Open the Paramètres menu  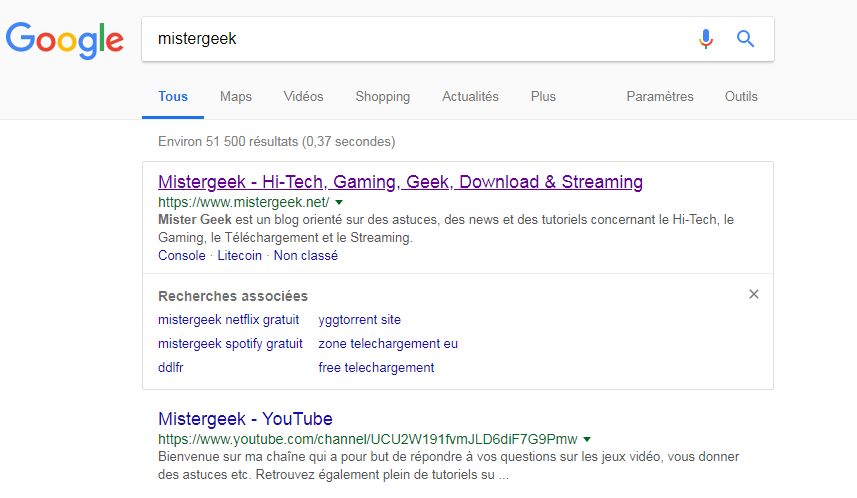click(660, 96)
